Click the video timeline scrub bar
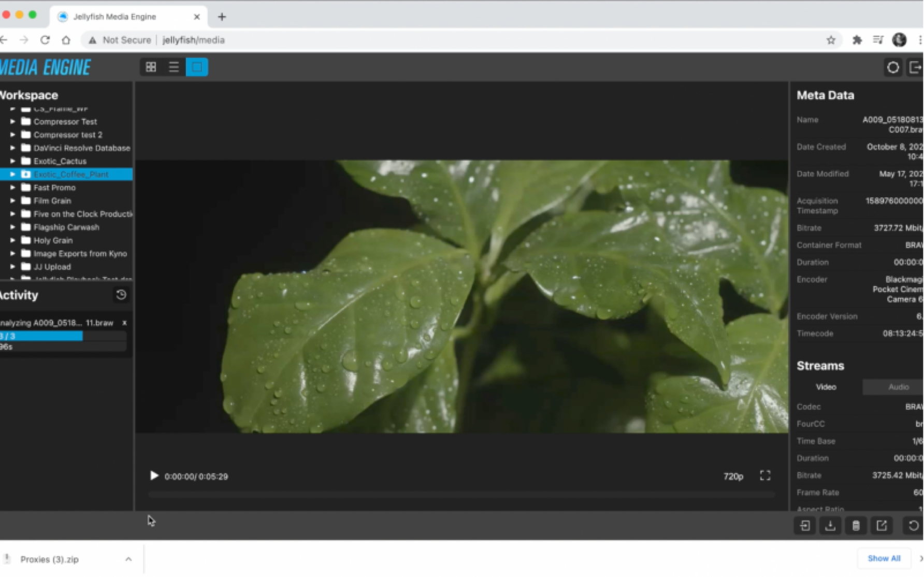Image resolution: width=924 pixels, height=577 pixels. tap(461, 495)
